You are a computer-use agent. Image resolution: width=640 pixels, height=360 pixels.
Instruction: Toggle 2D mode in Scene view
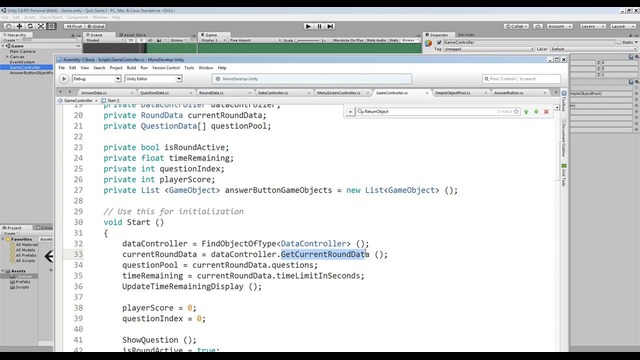coord(131,40)
